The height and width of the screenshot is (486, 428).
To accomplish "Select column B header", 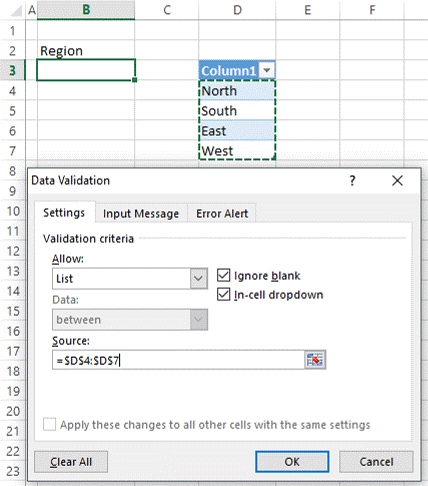I will pos(86,10).
